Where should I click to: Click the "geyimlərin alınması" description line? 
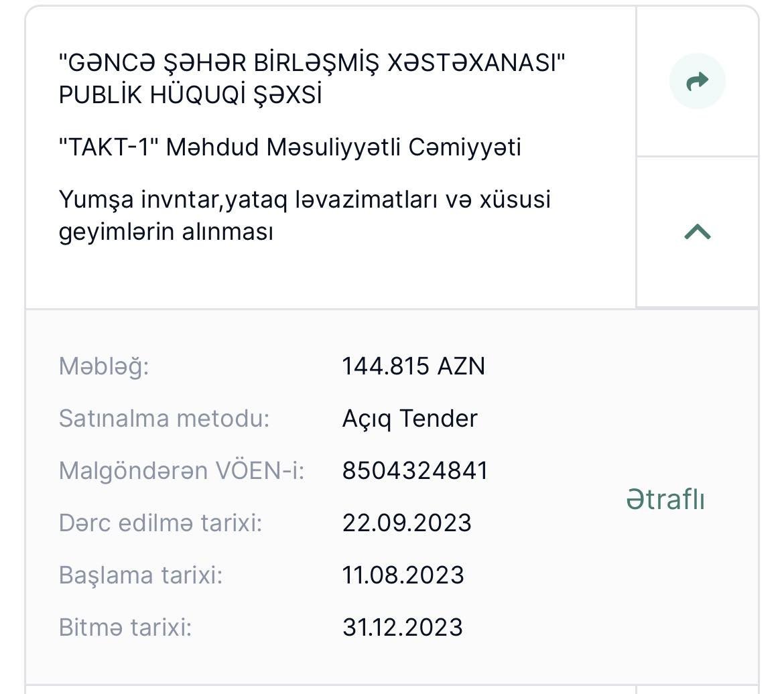click(x=166, y=232)
